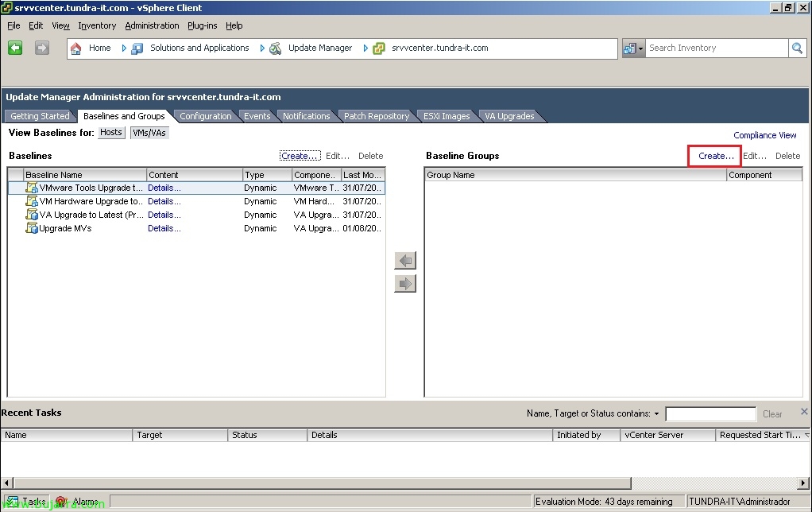812x512 pixels.
Task: Click Delete link under Baseline Groups
Action: pyautogui.click(x=787, y=156)
